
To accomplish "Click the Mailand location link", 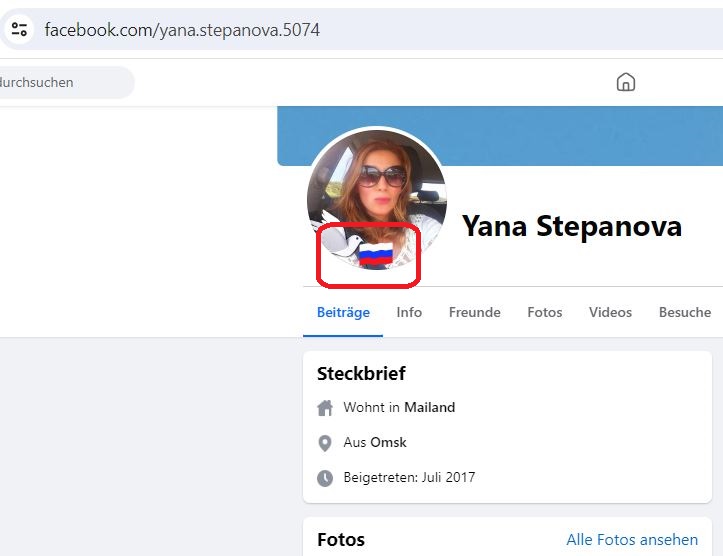I will pos(429,407).
